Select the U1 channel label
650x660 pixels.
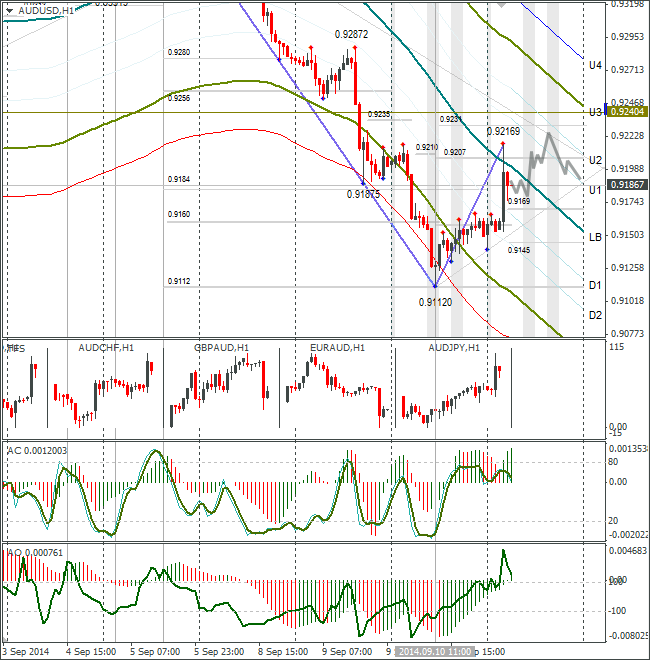click(595, 190)
